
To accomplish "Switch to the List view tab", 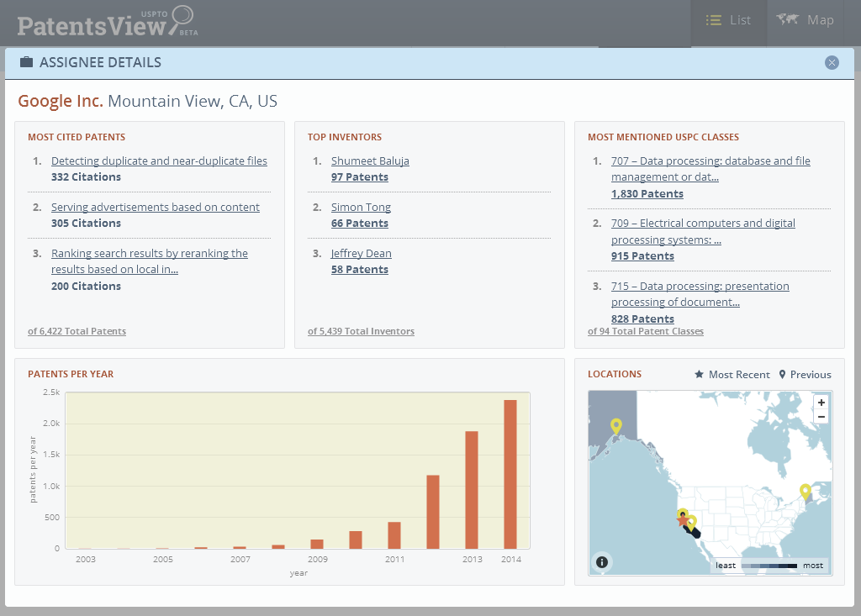I will click(728, 20).
